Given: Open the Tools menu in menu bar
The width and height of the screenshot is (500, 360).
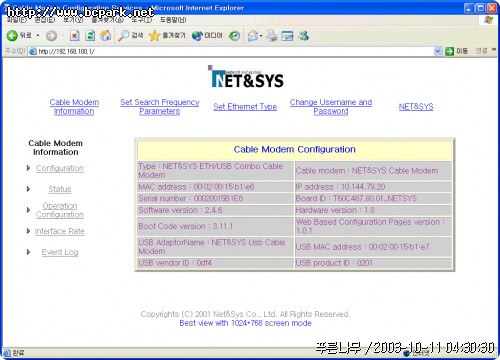Looking at the screenshot, I should click(x=141, y=20).
